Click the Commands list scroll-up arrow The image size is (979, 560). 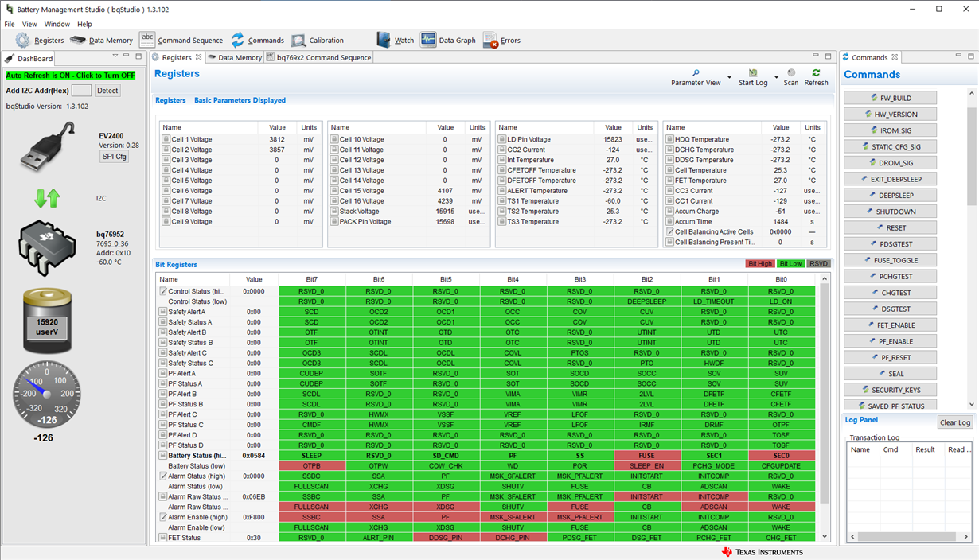tap(973, 92)
